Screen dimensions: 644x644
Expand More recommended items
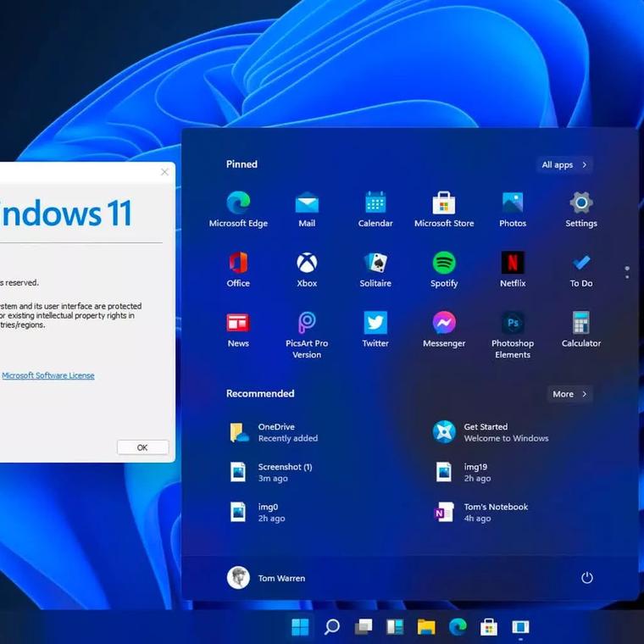pos(569,394)
